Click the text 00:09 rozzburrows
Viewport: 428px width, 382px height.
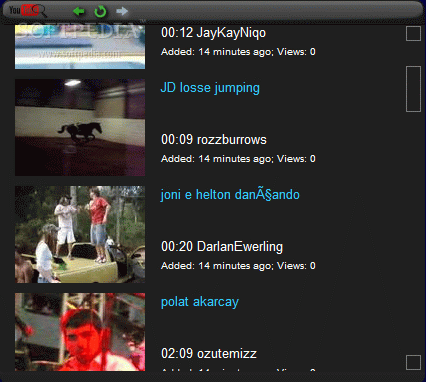214,140
